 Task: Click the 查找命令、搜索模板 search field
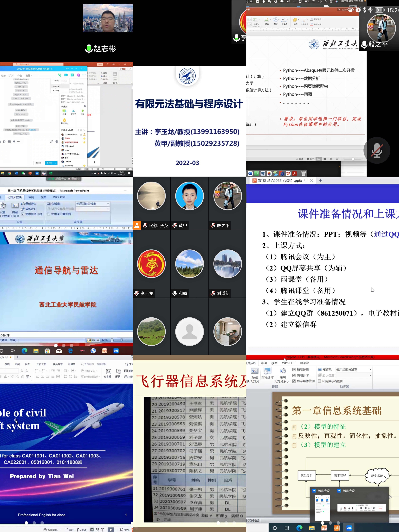(x=95, y=364)
